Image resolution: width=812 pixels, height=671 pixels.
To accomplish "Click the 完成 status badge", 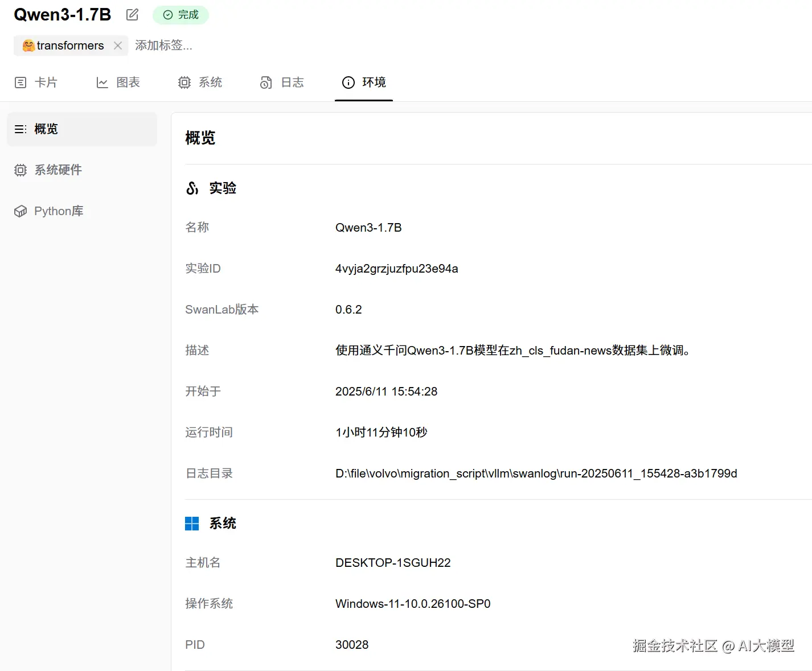I will (181, 15).
